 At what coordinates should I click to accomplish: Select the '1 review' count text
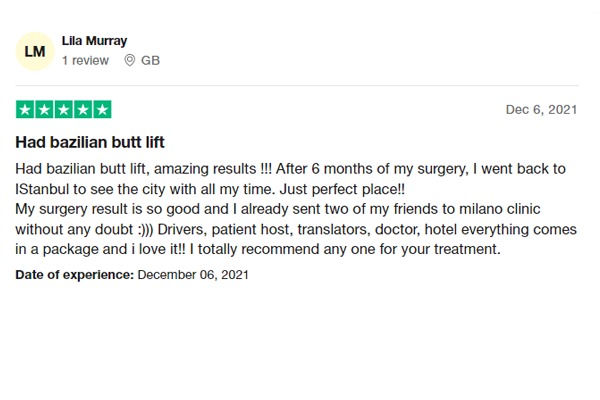(85, 60)
